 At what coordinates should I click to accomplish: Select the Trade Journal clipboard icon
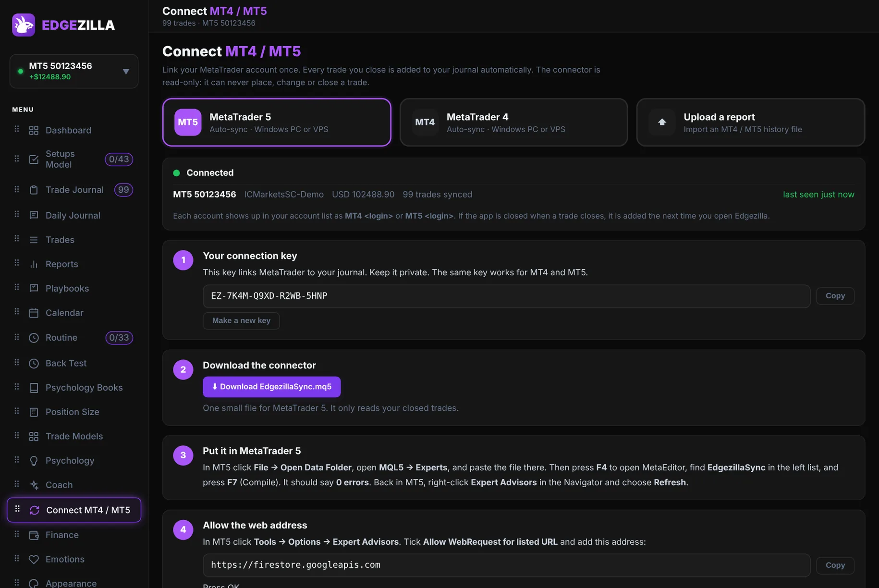[34, 190]
